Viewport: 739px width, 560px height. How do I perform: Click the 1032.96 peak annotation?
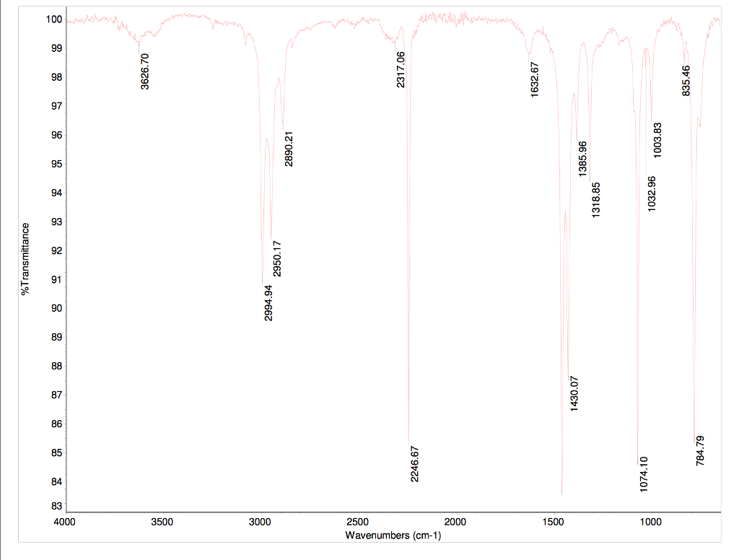point(652,194)
